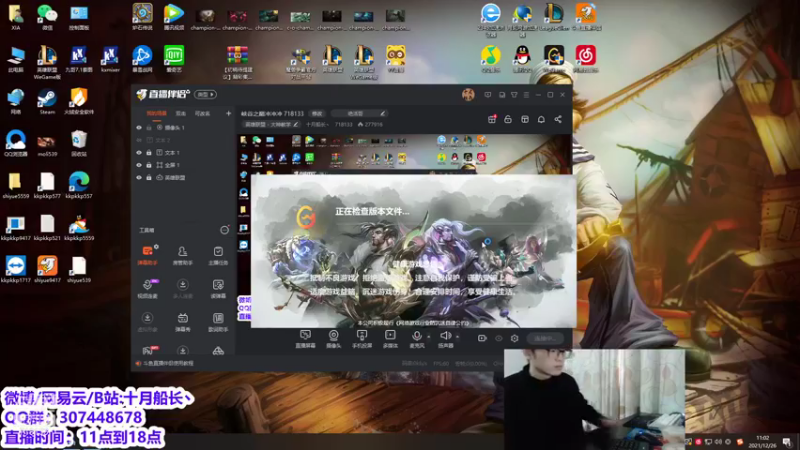Viewport: 800px width, 450px height.
Task: Open the room manager assistant tool
Action: [182, 254]
